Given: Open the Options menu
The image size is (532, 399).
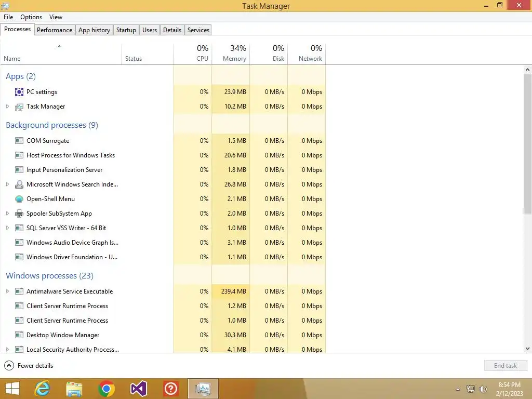Looking at the screenshot, I should pyautogui.click(x=31, y=17).
